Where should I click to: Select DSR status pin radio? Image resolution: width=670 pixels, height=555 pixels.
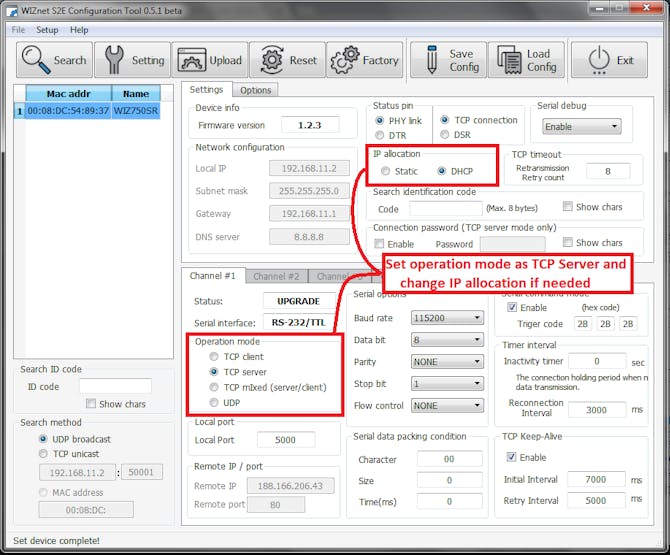point(444,135)
